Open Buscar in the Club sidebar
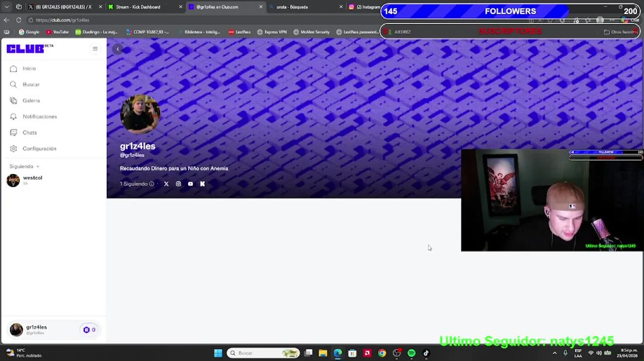Image resolution: width=644 pixels, height=361 pixels. [x=31, y=84]
